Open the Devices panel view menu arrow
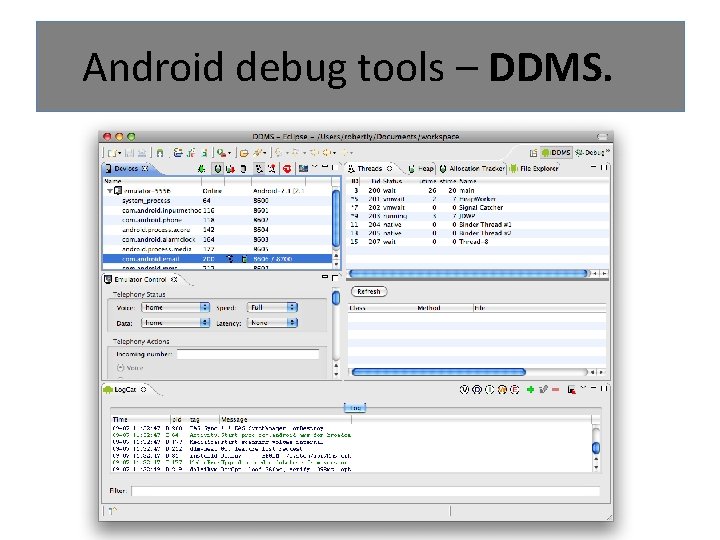Viewport: 720px width, 540px height. pyautogui.click(x=315, y=166)
